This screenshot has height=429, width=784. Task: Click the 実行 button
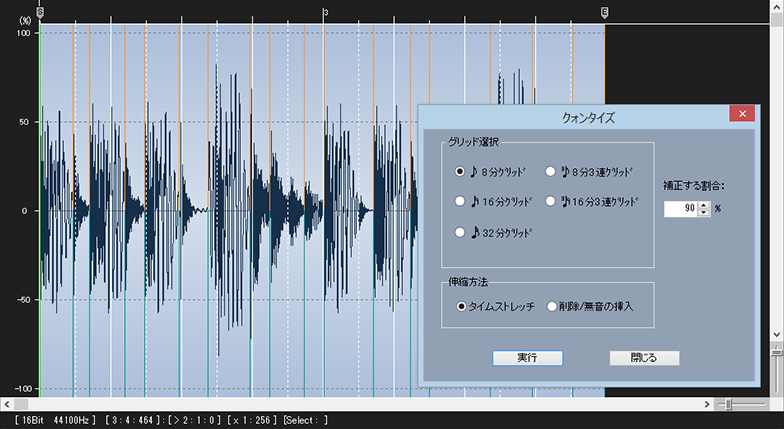pos(527,358)
